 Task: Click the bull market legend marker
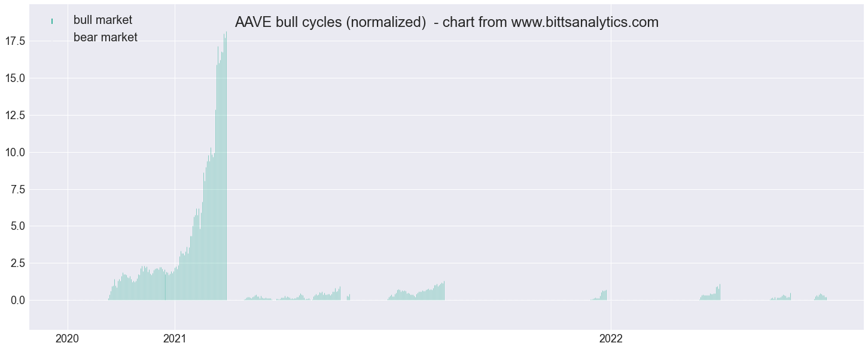pos(52,21)
